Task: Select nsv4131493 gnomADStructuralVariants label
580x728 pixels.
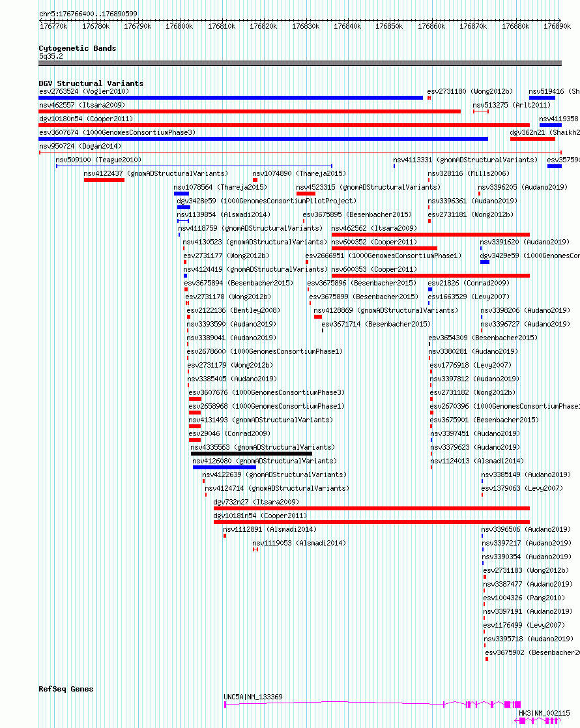Action: pyautogui.click(x=261, y=420)
